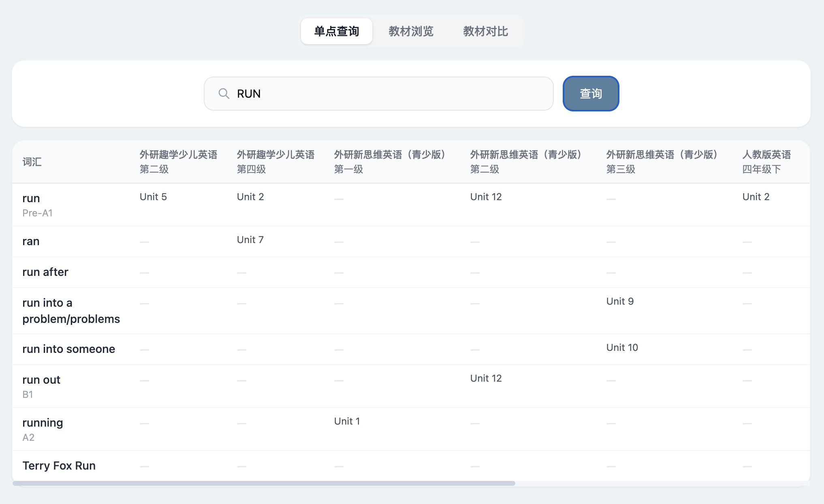Click Unit 2 under 外研趣学少儿英语 第四级
Screen dimensions: 824x504
[250, 196]
